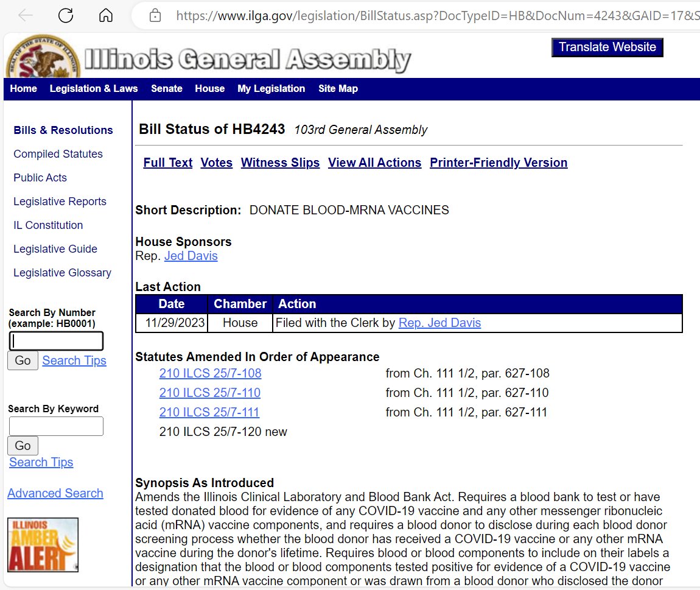The height and width of the screenshot is (590, 700).
Task: Focus the Search By Number field
Action: (x=56, y=341)
